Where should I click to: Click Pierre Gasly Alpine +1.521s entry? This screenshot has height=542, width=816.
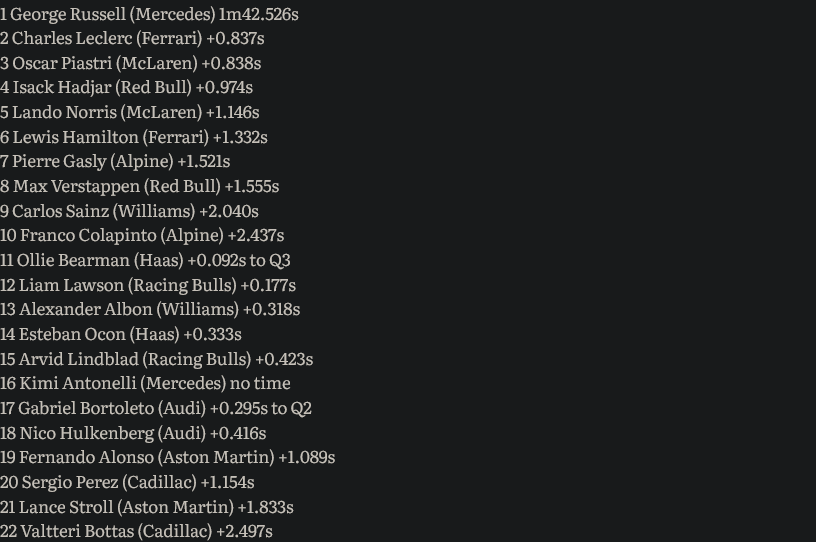tap(115, 161)
